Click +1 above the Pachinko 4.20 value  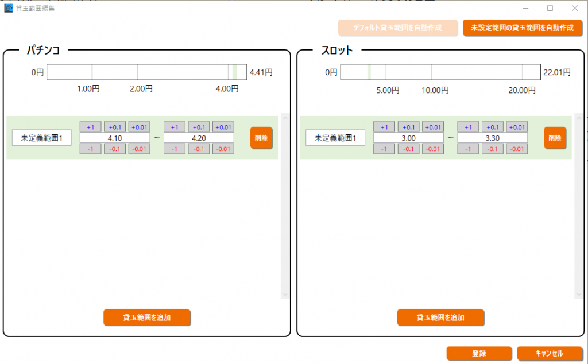[175, 127]
